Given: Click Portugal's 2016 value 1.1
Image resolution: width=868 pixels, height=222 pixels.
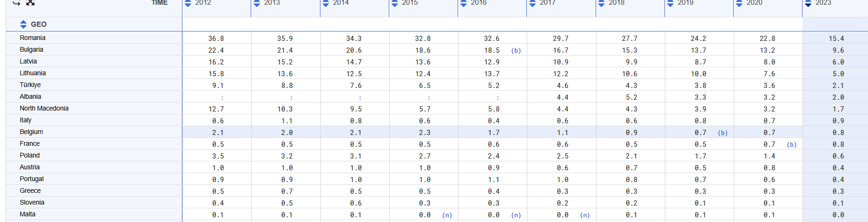Looking at the screenshot, I should tap(493, 180).
